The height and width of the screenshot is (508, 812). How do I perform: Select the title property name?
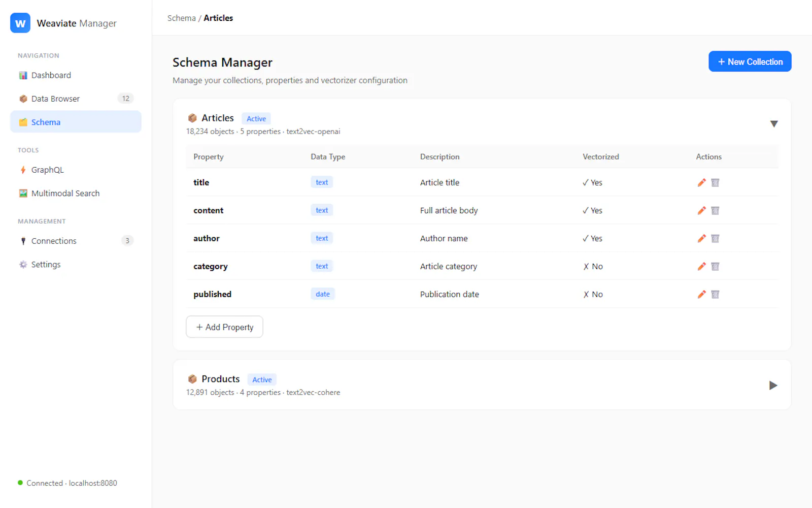[201, 182]
